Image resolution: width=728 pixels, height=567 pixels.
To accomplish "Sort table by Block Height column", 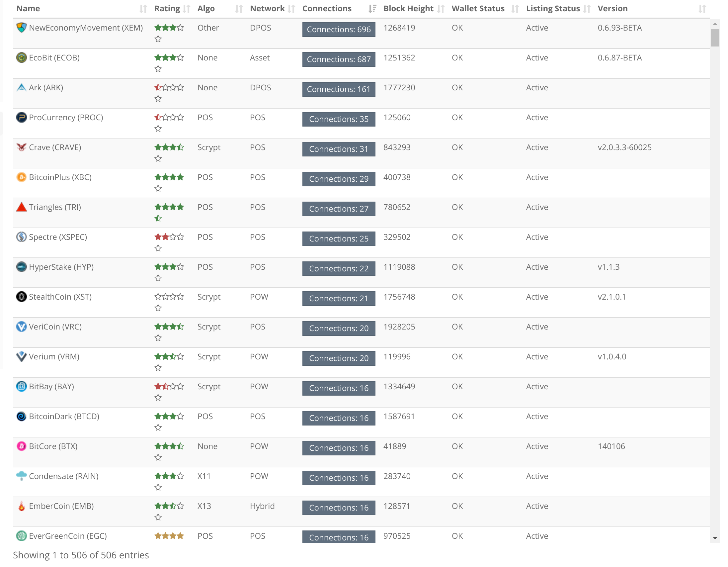I will 414,9.
